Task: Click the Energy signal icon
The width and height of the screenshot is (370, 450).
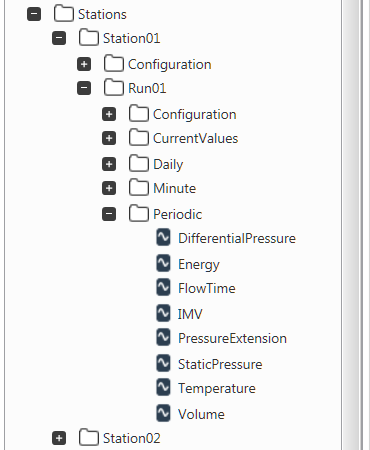Action: pos(163,263)
